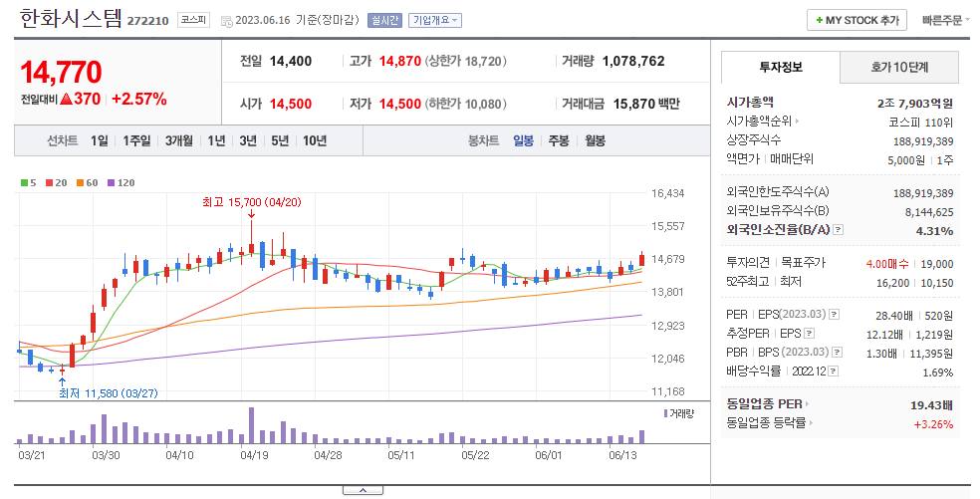This screenshot has width=980, height=499.
Task: Click the 최고 15,700 (04/20) chart marker
Action: click(x=251, y=202)
